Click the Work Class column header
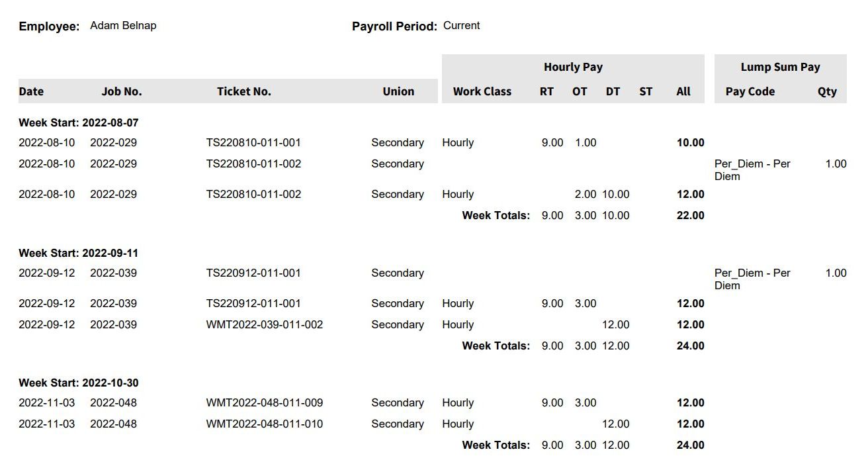Image resolution: width=868 pixels, height=464 pixels. tap(482, 91)
